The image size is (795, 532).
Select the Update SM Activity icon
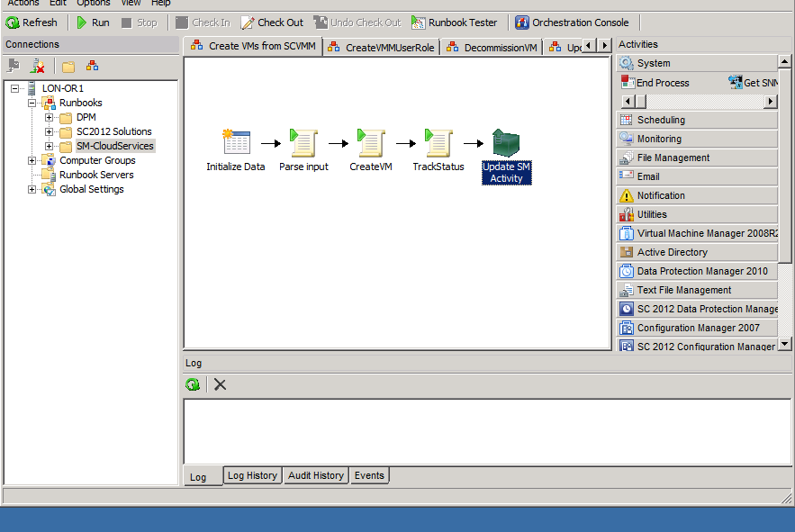tap(506, 142)
